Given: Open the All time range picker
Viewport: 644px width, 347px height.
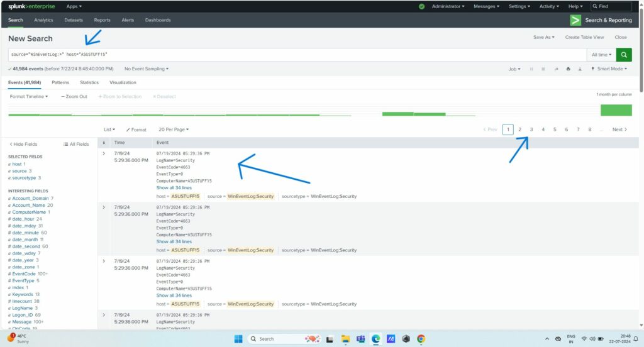Looking at the screenshot, I should (601, 55).
